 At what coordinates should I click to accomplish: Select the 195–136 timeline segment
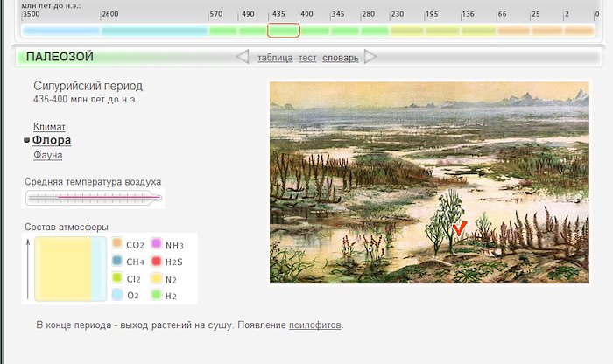[x=442, y=31]
